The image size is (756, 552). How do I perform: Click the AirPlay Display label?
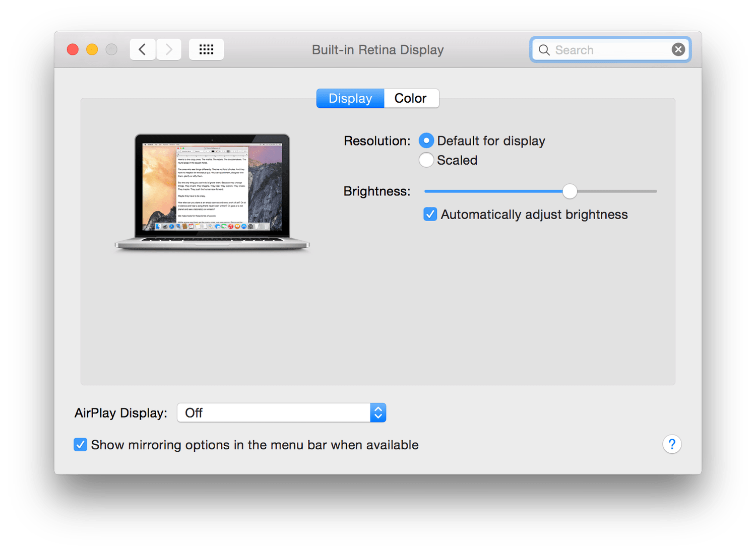pyautogui.click(x=121, y=413)
